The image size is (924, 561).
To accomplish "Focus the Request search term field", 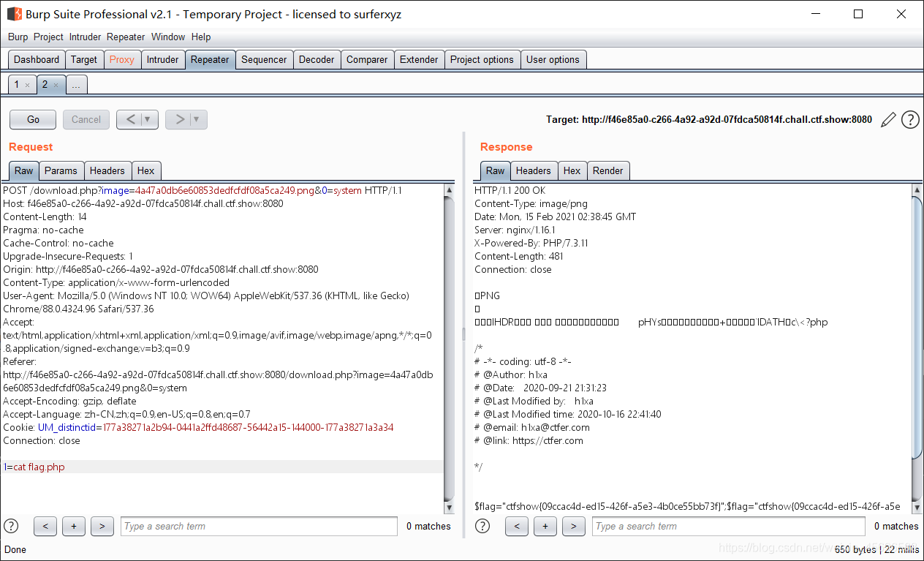I will 260,526.
